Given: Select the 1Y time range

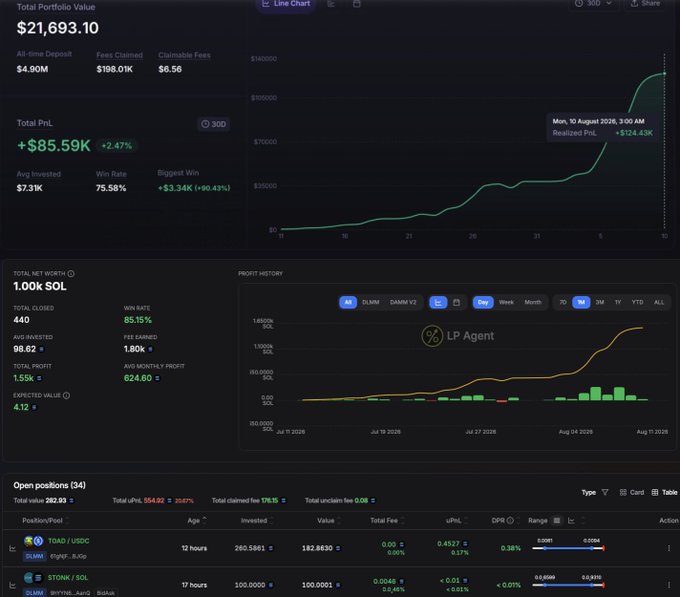Looking at the screenshot, I should 618,302.
